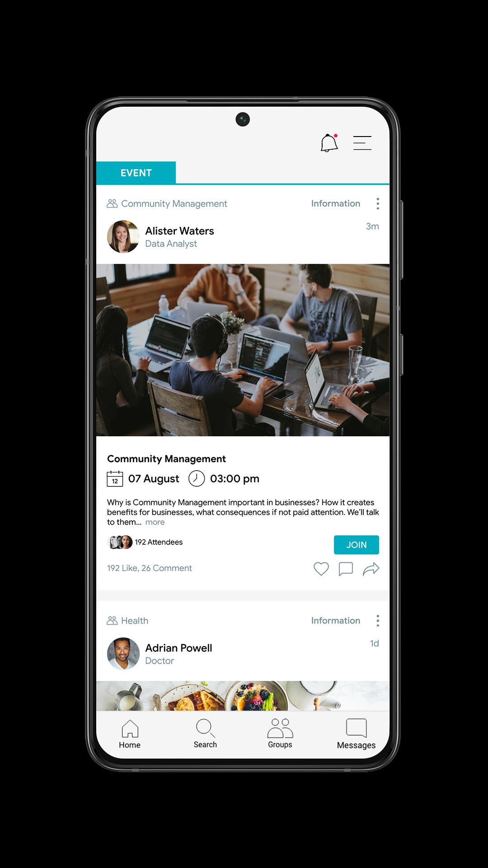Open three-dot options on Health post
The width and height of the screenshot is (488, 868).
pyautogui.click(x=378, y=621)
